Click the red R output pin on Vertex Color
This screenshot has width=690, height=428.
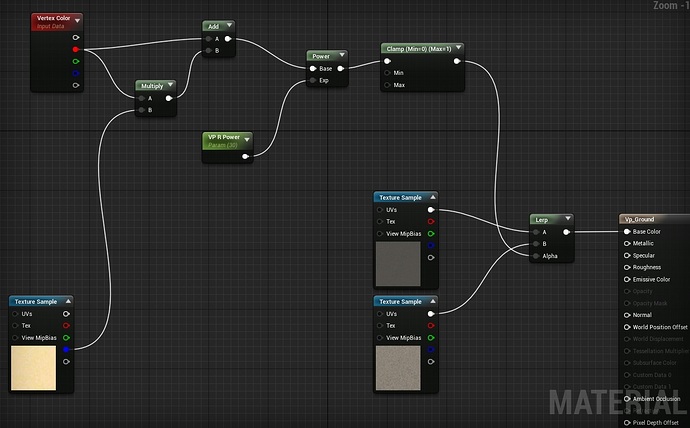click(x=76, y=49)
